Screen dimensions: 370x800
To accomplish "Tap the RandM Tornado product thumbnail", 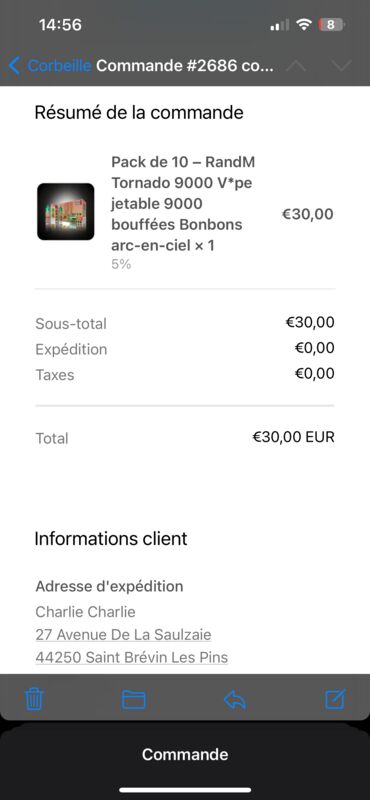I will 66,211.
